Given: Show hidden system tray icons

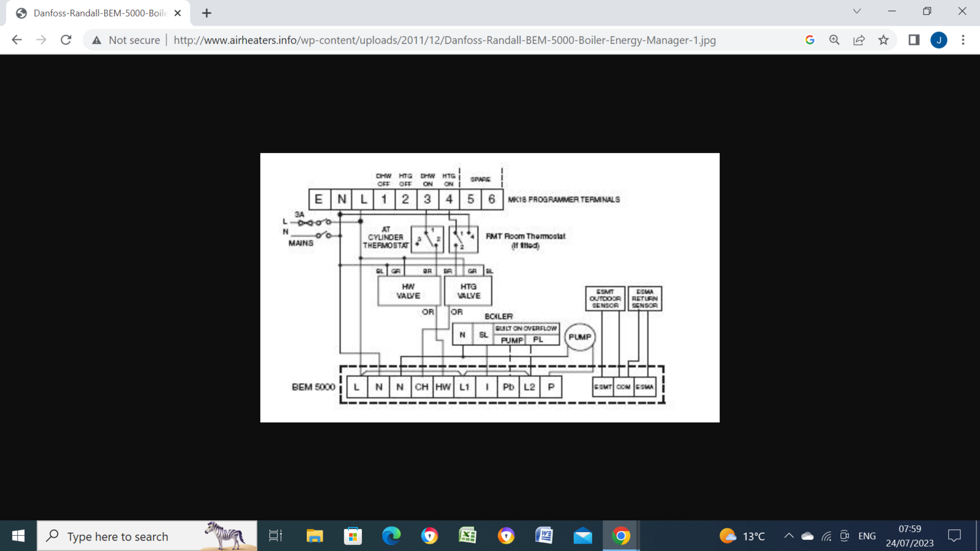Looking at the screenshot, I should pos(789,536).
